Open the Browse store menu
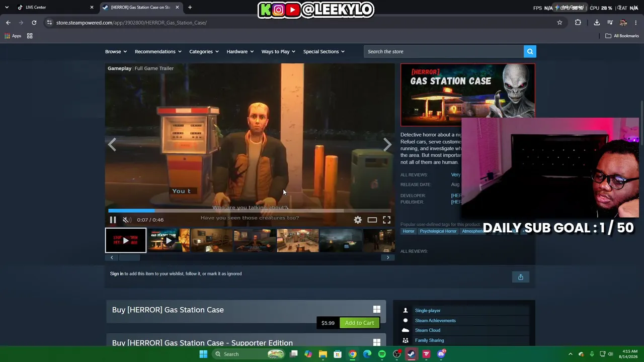 click(x=116, y=51)
